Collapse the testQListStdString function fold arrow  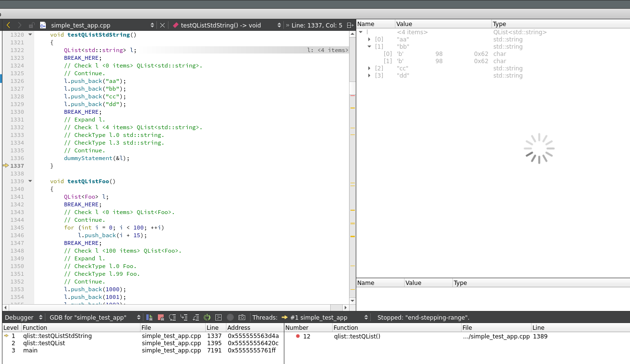(x=30, y=35)
